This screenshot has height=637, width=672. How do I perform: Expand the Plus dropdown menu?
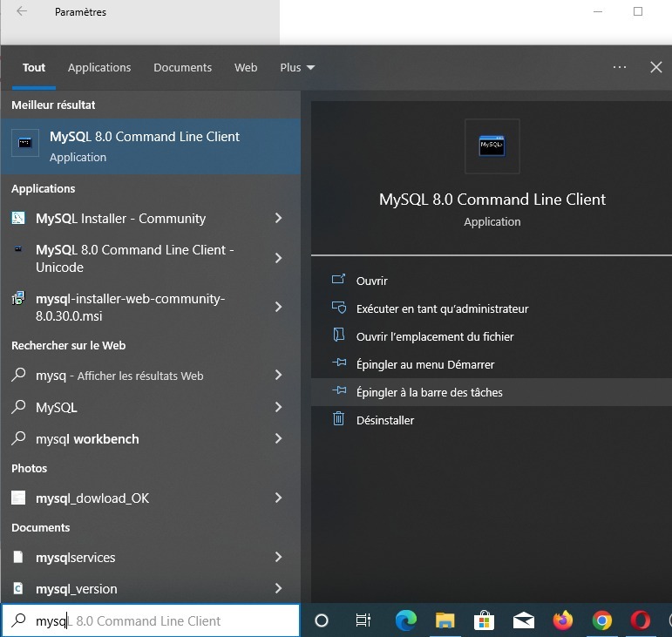(297, 68)
